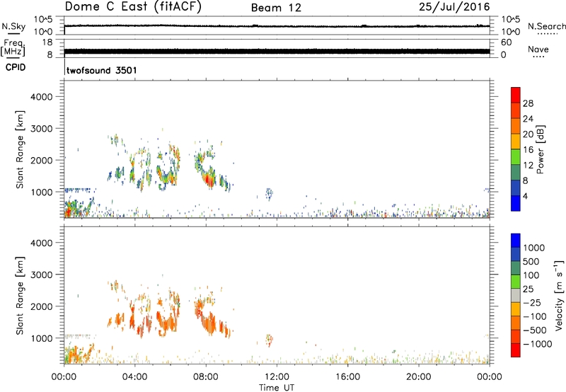Click the small echo near 11:30 in velocity panel

pos(269,340)
